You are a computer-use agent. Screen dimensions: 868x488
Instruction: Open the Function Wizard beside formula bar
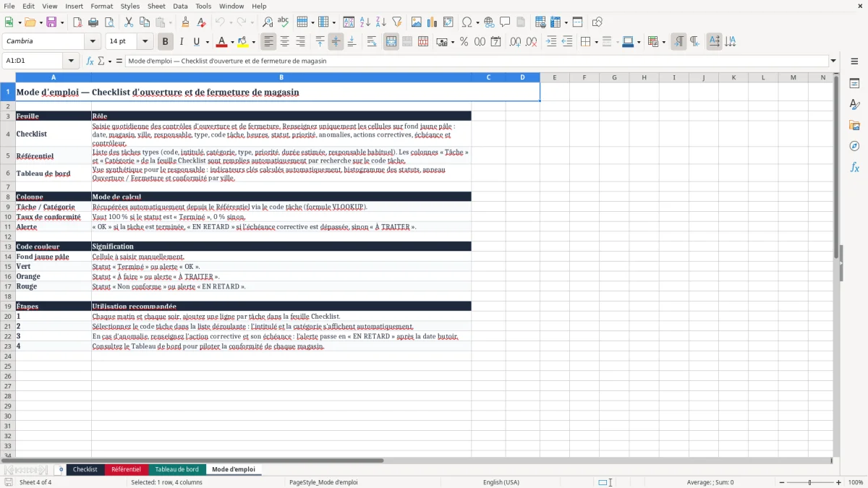coord(90,61)
